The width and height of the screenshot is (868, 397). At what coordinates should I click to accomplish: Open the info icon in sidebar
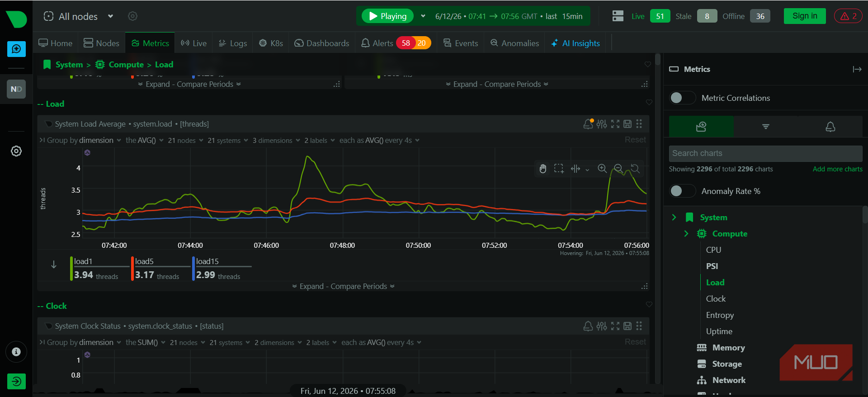click(16, 352)
